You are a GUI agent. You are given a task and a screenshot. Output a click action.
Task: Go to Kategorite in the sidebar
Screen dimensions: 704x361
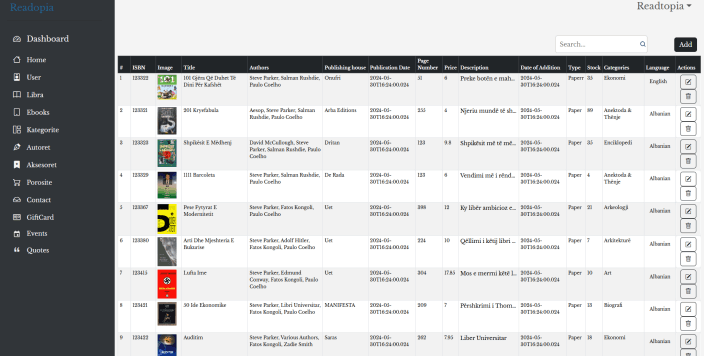[x=43, y=130]
